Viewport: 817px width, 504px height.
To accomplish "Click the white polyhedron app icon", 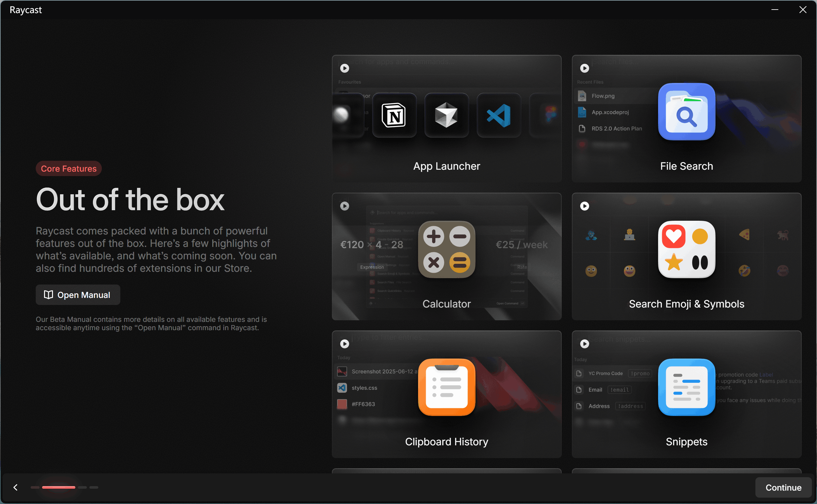I will [x=446, y=115].
